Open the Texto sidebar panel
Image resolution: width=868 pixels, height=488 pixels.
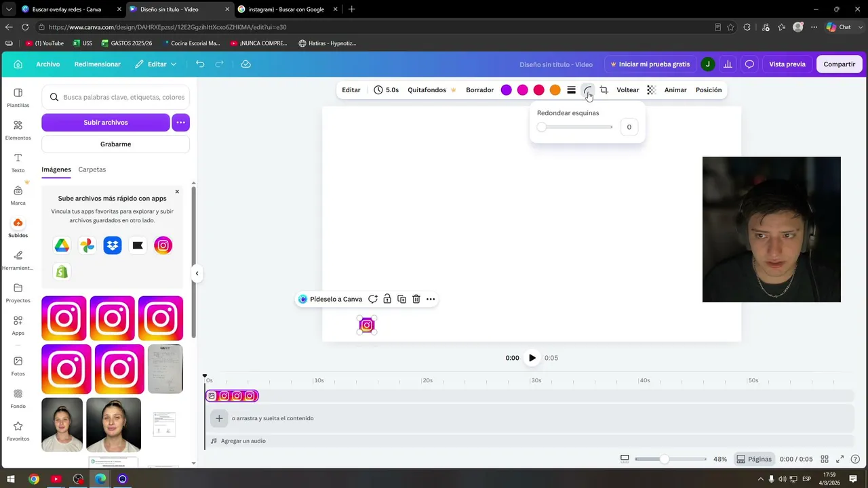pyautogui.click(x=18, y=163)
